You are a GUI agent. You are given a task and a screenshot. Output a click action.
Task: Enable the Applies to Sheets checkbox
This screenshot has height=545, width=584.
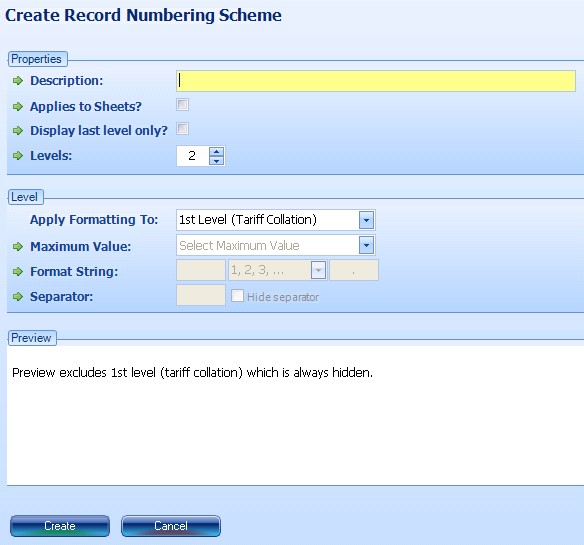[182, 105]
